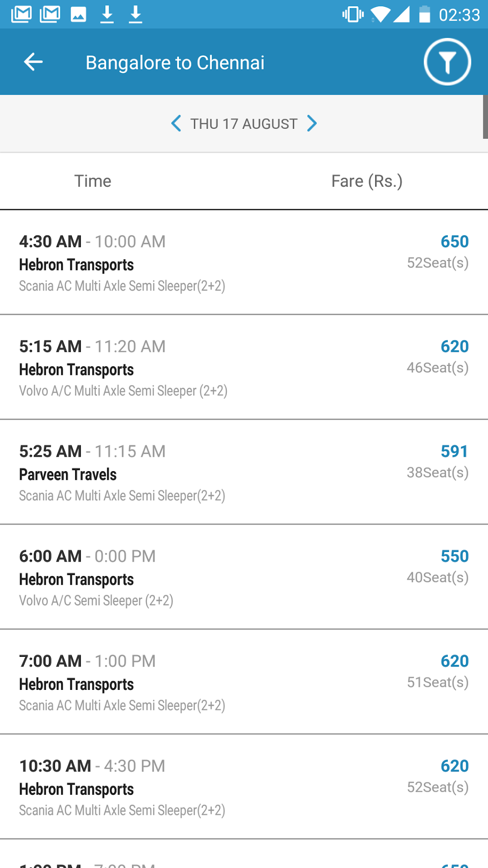Tap the first download notification icon
The image size is (488, 868).
[107, 14]
